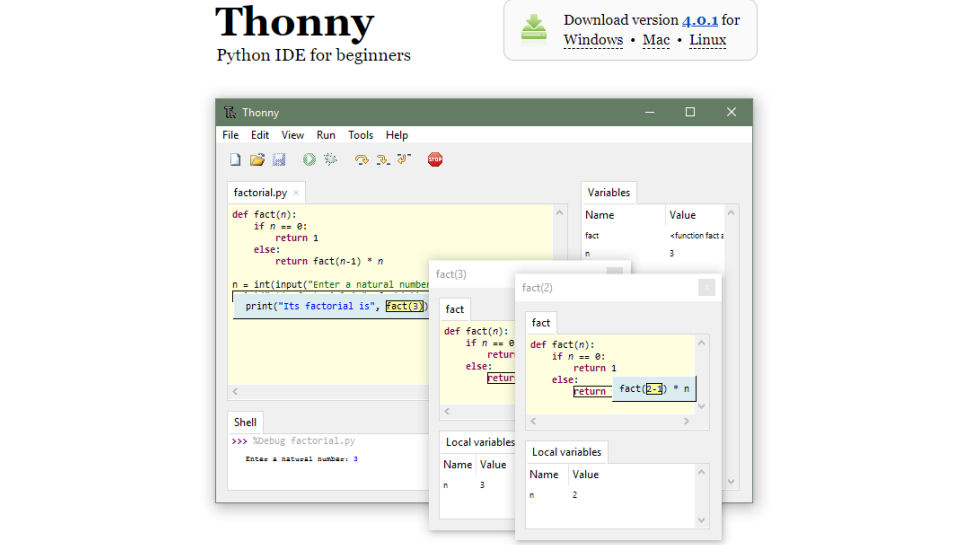The width and height of the screenshot is (970, 545).
Task: Open the View menu
Action: click(x=293, y=135)
